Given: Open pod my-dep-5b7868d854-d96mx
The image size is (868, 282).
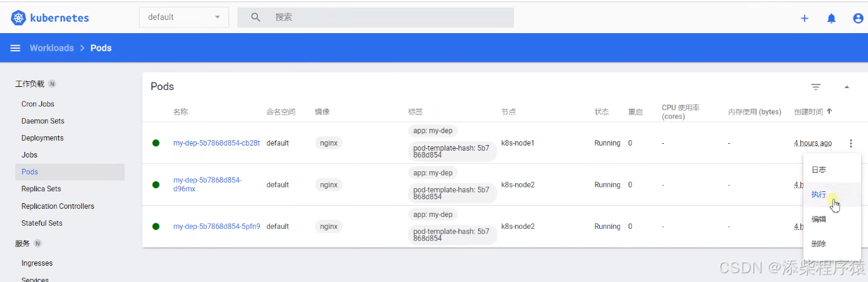Looking at the screenshot, I should pyautogui.click(x=207, y=184).
